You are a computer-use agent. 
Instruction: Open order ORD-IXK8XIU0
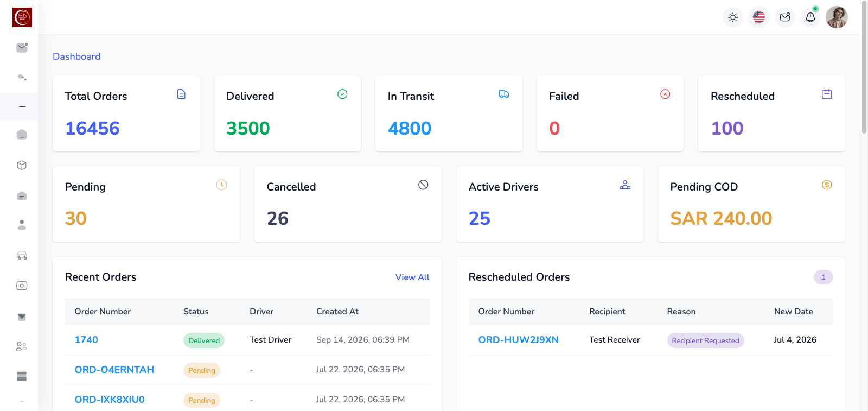point(110,400)
